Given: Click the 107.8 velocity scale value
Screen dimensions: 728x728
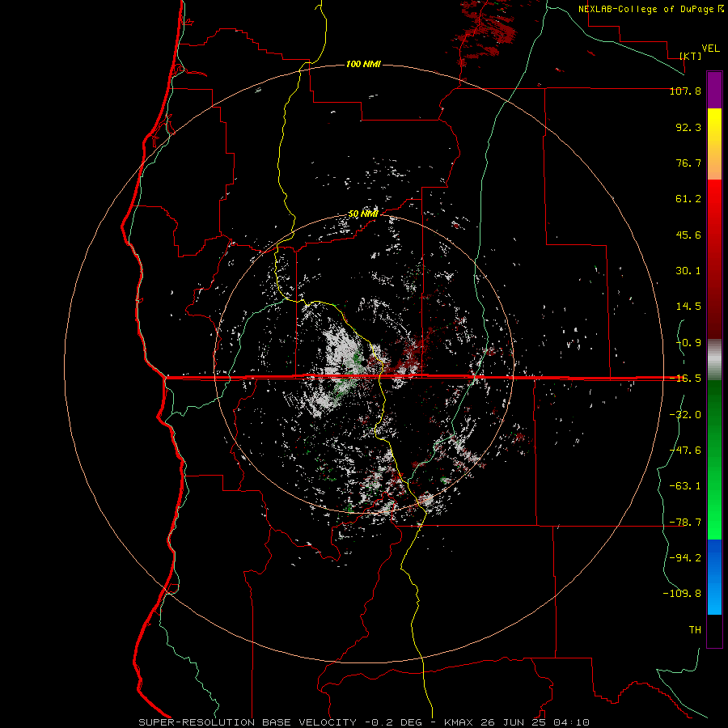Looking at the screenshot, I should 685,91.
